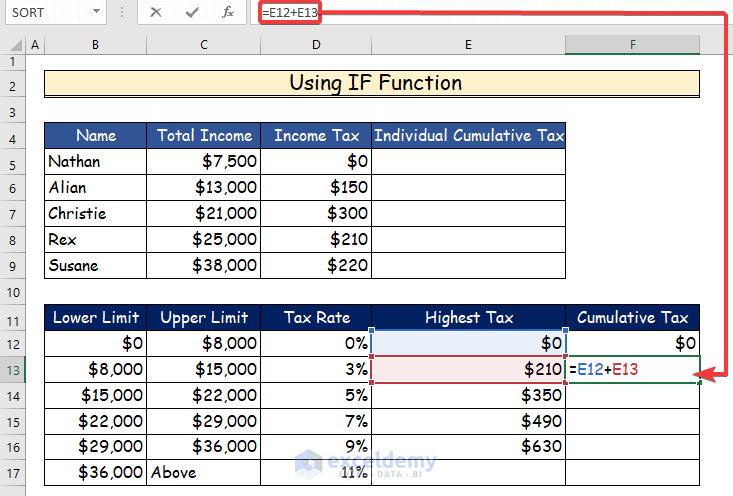The height and width of the screenshot is (496, 733).
Task: Click the 5% tax rate cell
Action: (x=316, y=395)
